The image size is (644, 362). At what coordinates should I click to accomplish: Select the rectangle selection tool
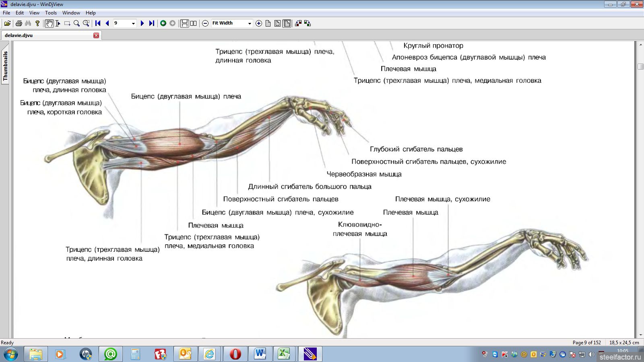[67, 23]
